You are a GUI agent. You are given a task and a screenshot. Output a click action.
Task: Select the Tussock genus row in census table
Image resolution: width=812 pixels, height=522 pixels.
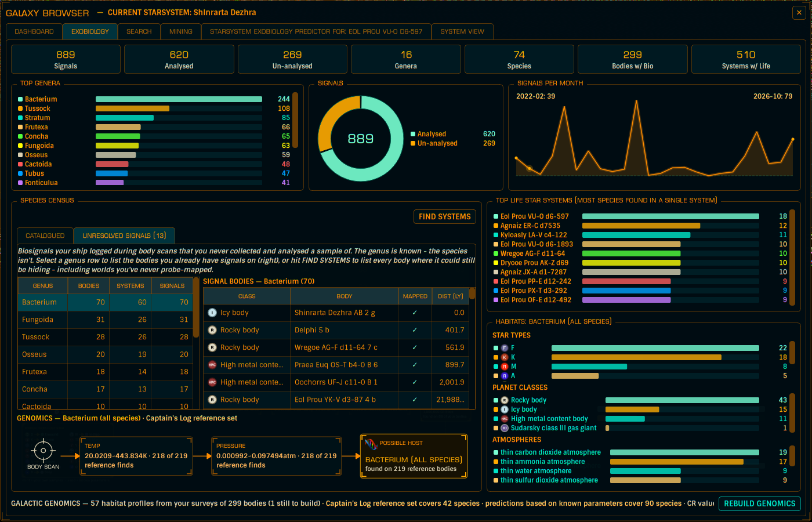click(105, 337)
